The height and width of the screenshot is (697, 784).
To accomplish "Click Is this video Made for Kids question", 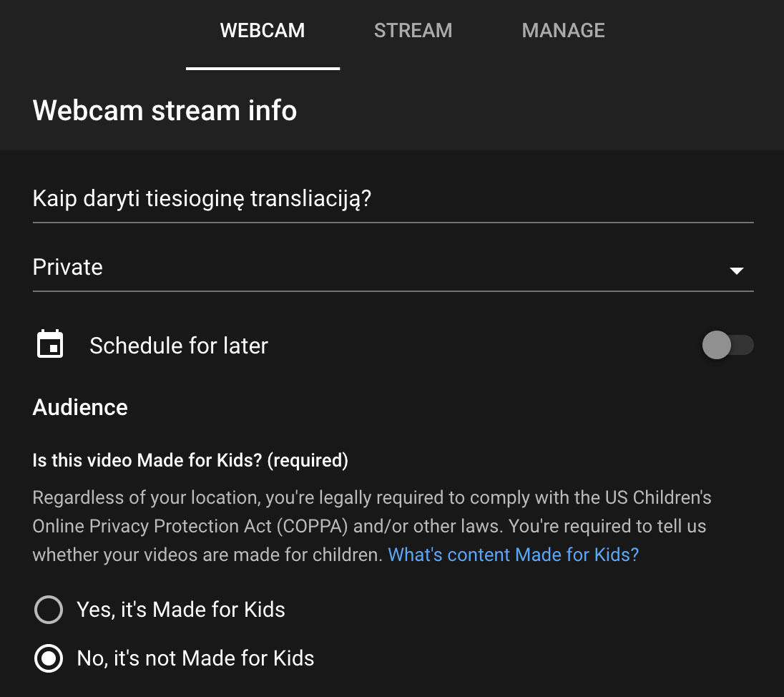I will pos(190,460).
